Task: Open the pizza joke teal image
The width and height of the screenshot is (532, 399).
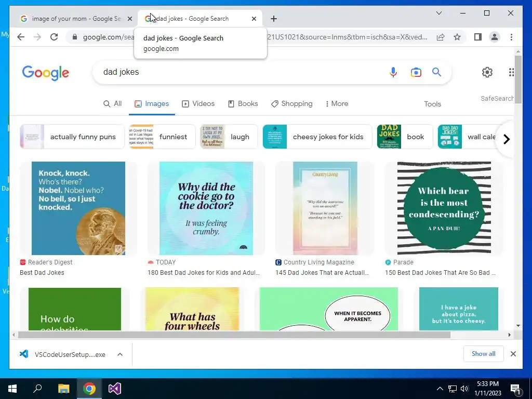Action: click(459, 309)
